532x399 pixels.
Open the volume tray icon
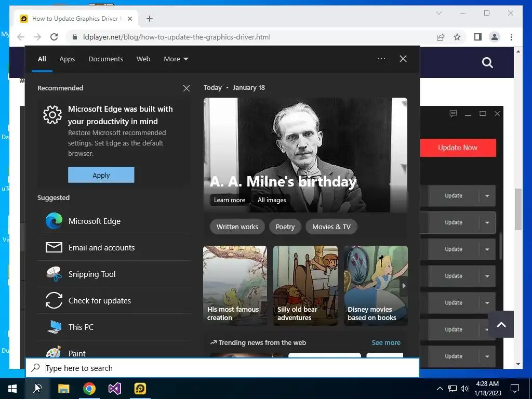(x=464, y=389)
